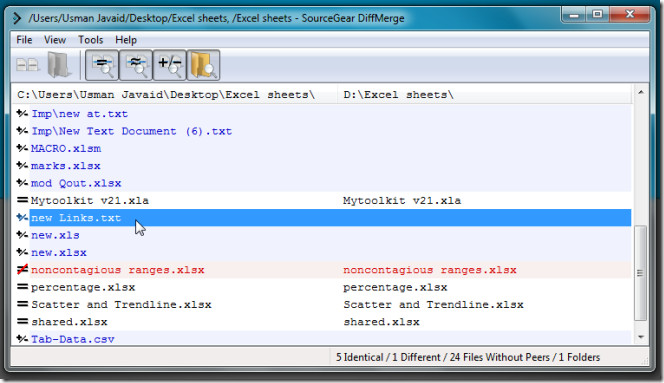The width and height of the screenshot is (664, 383).
Task: Click the no-peer icon beside marks.xlsx
Action: click(22, 166)
